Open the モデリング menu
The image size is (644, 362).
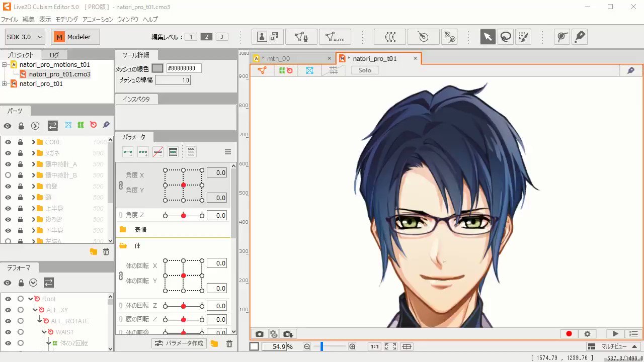tap(67, 20)
